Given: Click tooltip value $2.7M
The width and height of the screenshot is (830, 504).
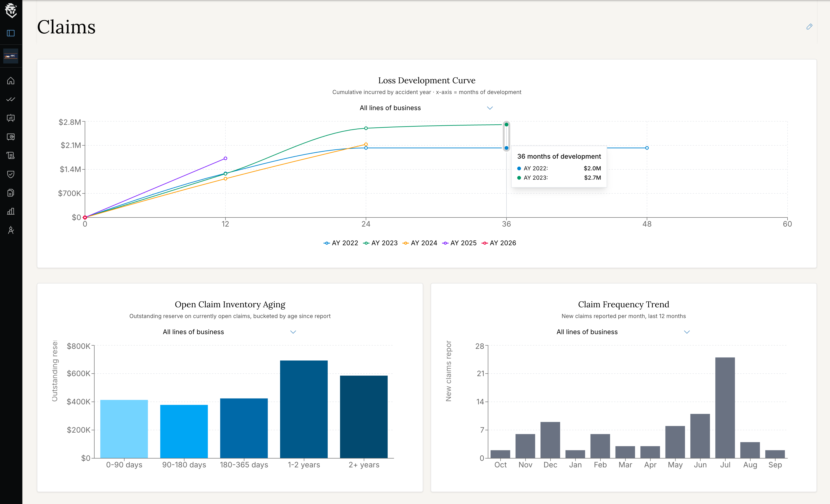Looking at the screenshot, I should [x=593, y=178].
